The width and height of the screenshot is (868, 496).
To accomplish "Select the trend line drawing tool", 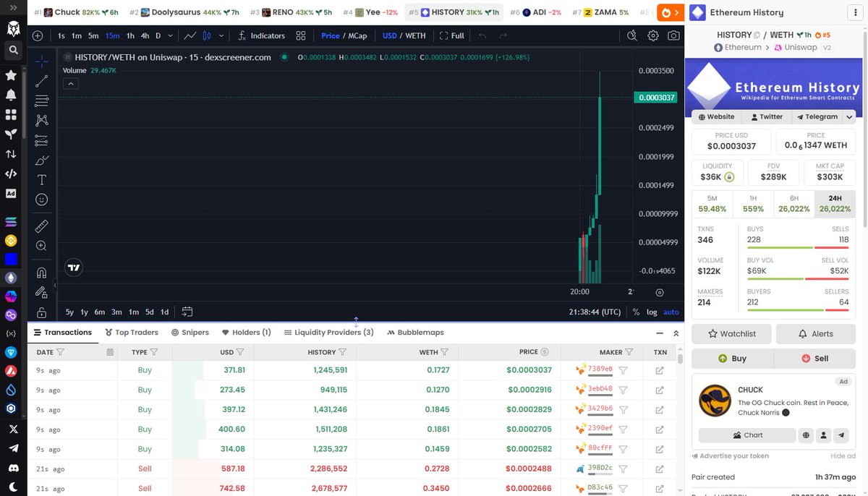I will click(42, 81).
